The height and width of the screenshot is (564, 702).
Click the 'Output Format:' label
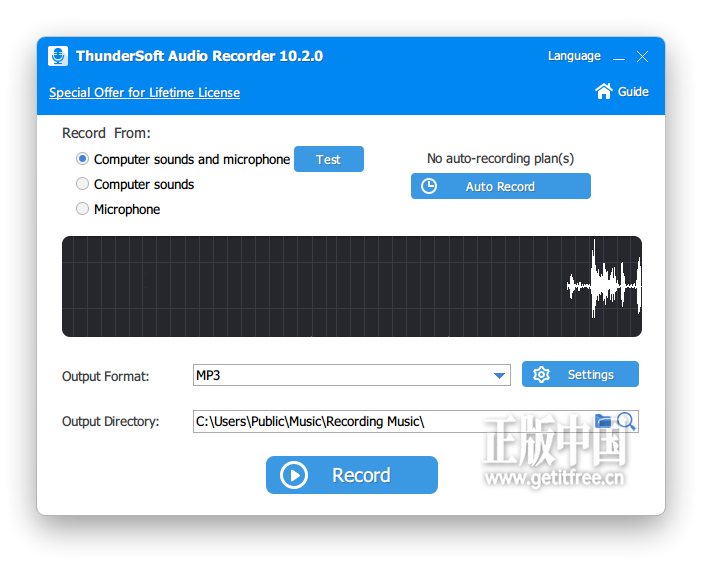[106, 376]
